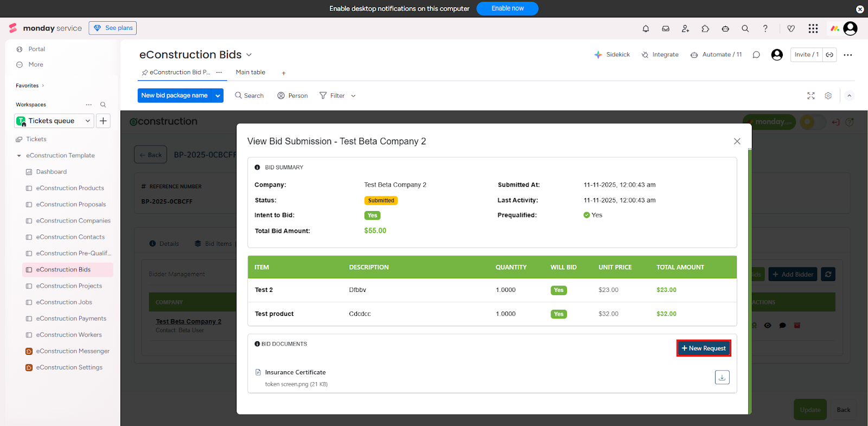
Task: Click the Sidekick sparkle icon
Action: pyautogui.click(x=598, y=55)
